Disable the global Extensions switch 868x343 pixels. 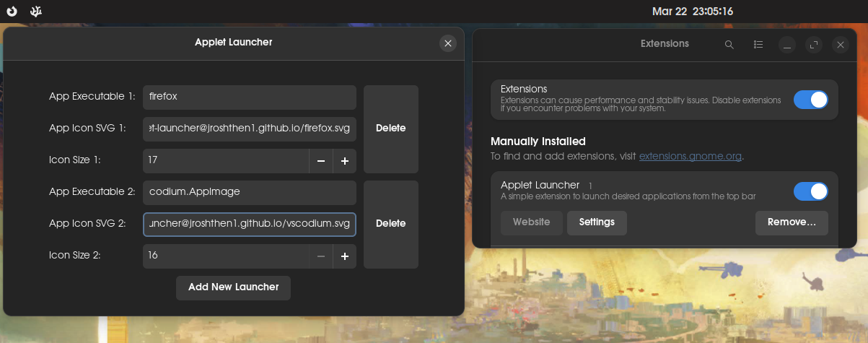point(810,100)
